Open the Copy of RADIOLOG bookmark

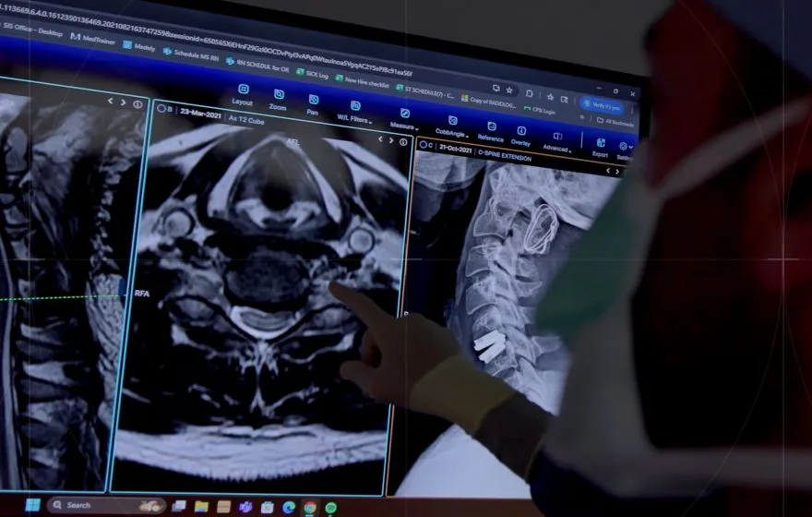click(488, 101)
